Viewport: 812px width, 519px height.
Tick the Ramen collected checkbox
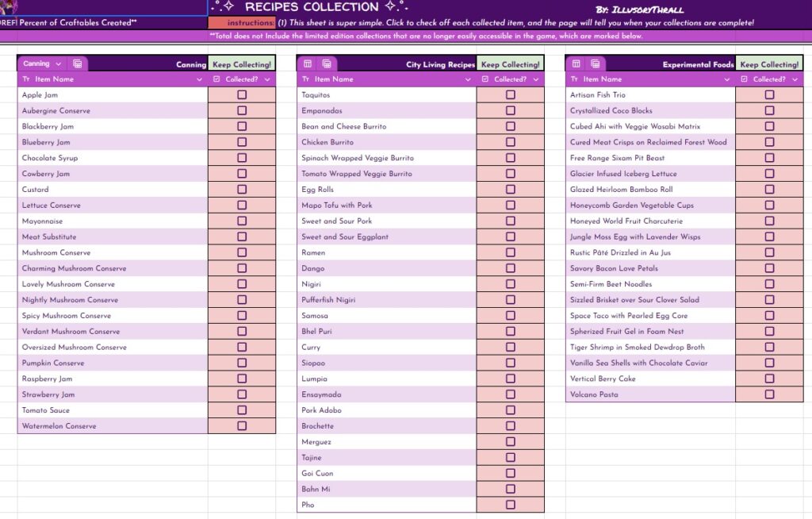tap(510, 252)
